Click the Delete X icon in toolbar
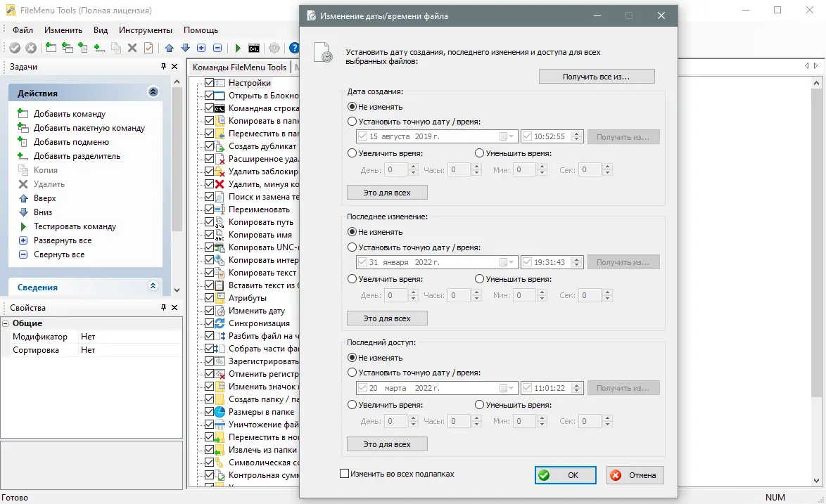 (x=132, y=48)
